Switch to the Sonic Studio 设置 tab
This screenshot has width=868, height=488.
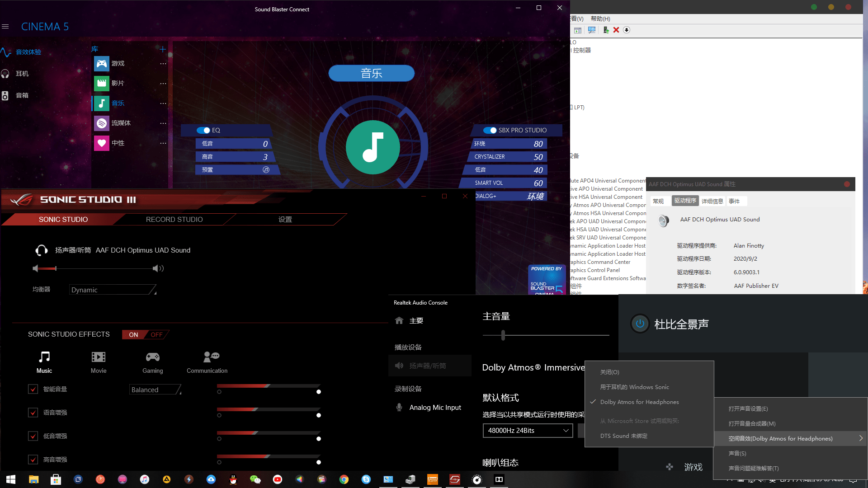[x=285, y=220]
